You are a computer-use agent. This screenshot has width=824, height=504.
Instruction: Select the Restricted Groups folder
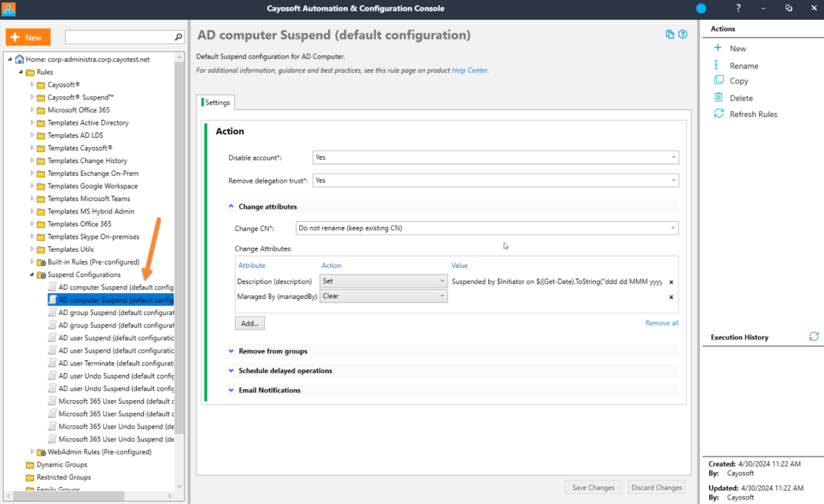(x=64, y=477)
